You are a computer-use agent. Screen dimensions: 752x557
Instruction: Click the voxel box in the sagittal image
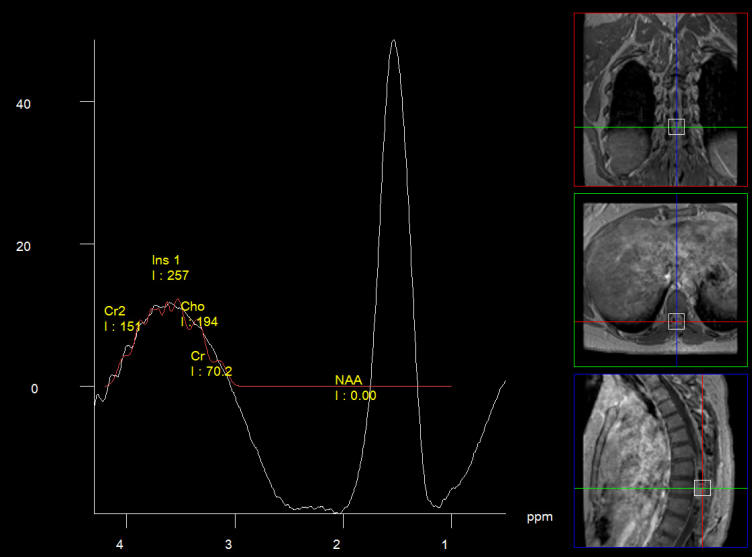coord(702,487)
